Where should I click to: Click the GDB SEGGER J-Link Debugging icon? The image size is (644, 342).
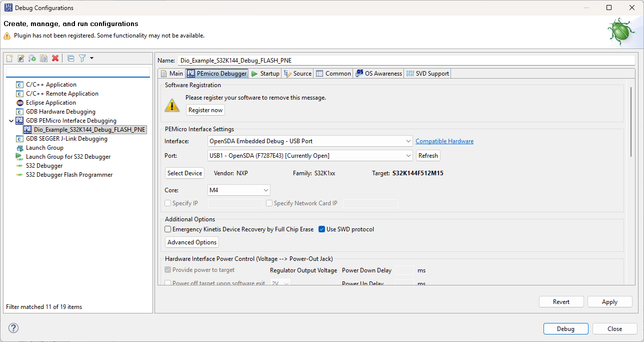(x=20, y=139)
